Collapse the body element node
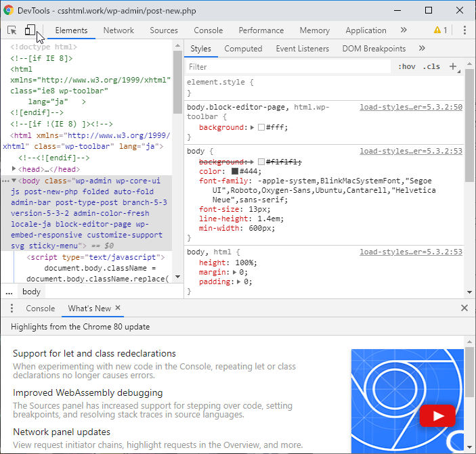Viewport: 476px width, 454px height. point(14,181)
